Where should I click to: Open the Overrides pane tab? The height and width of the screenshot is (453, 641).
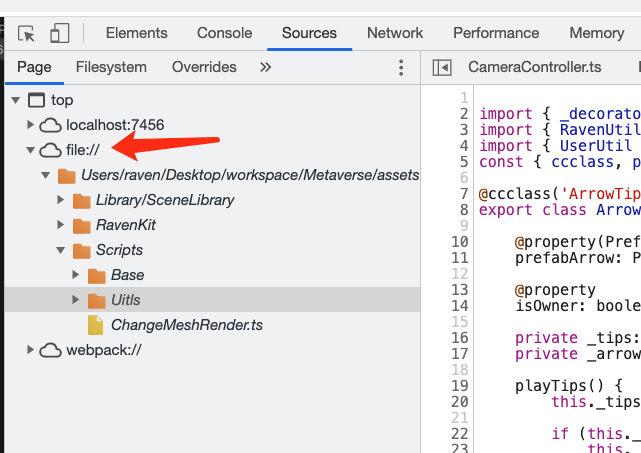pos(204,68)
